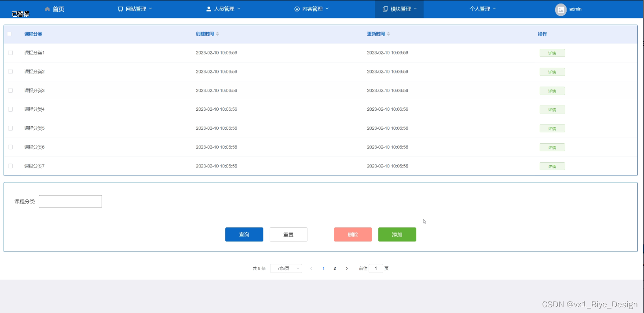Image resolution: width=644 pixels, height=313 pixels.
Task: Click the 课程分类4 name cell
Action: [34, 109]
